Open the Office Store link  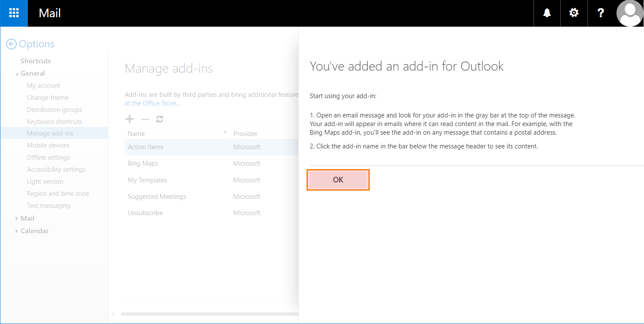(x=153, y=103)
